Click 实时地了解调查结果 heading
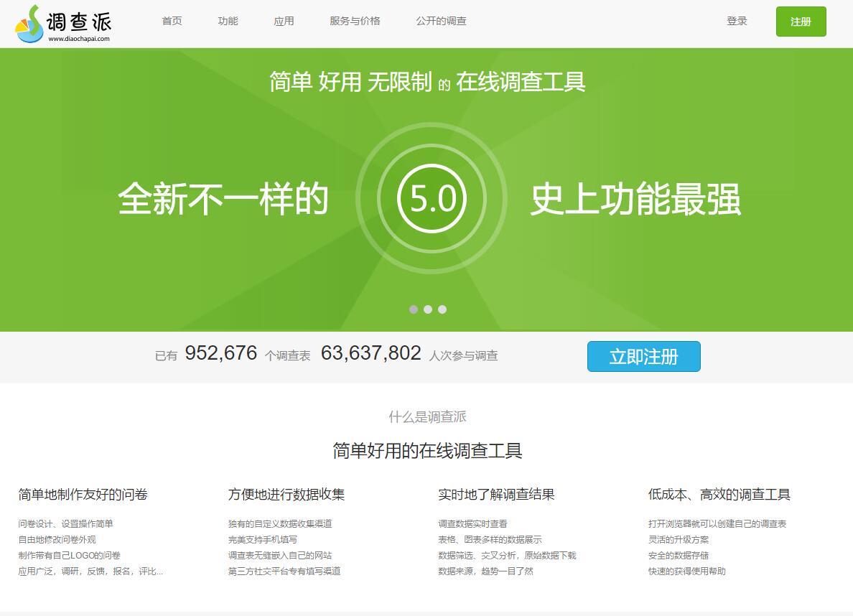The width and height of the screenshot is (853, 616). tap(496, 494)
